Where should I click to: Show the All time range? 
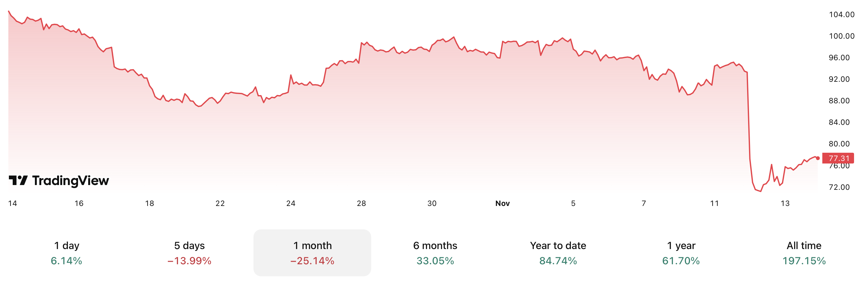click(804, 253)
